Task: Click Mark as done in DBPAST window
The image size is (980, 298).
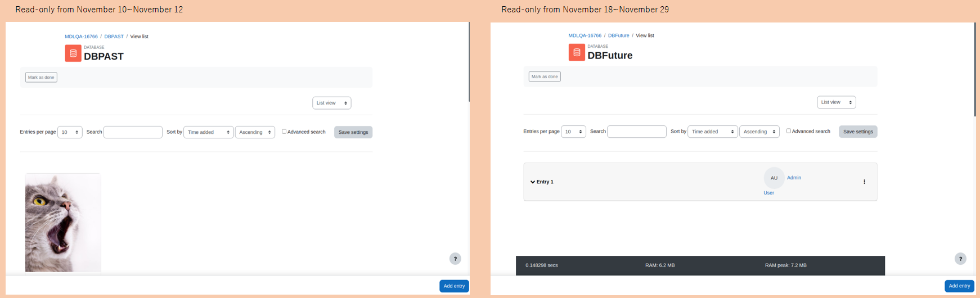Action: click(41, 78)
